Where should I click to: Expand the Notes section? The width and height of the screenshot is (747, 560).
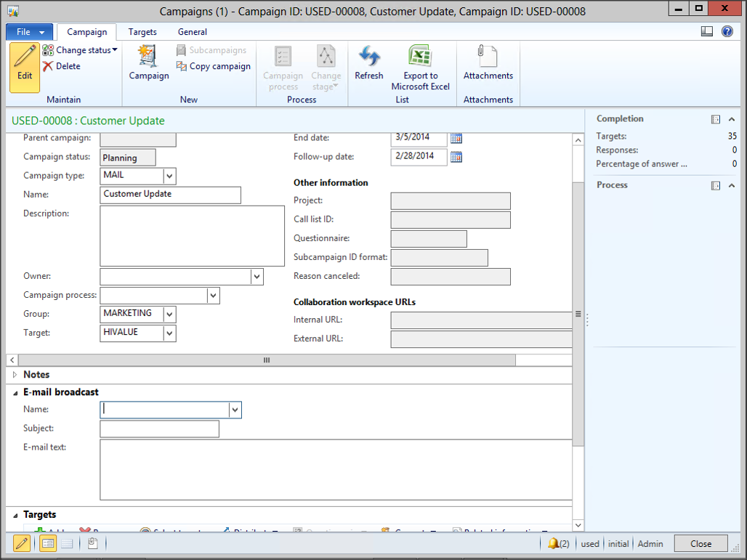click(15, 375)
